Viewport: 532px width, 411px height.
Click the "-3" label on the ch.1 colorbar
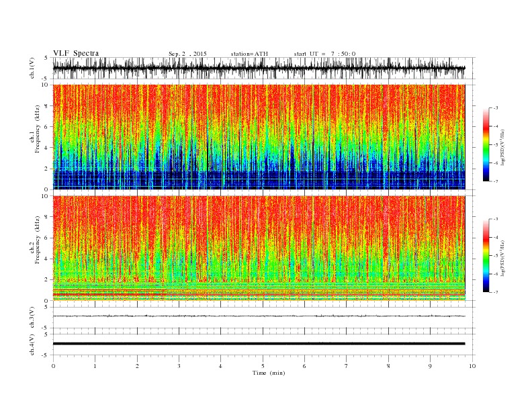click(x=496, y=108)
